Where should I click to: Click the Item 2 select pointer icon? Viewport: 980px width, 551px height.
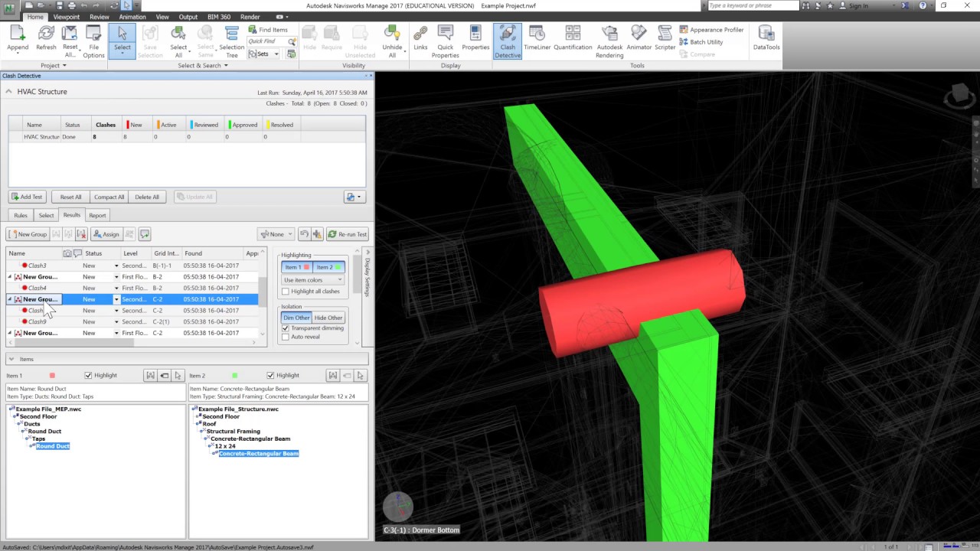point(360,375)
